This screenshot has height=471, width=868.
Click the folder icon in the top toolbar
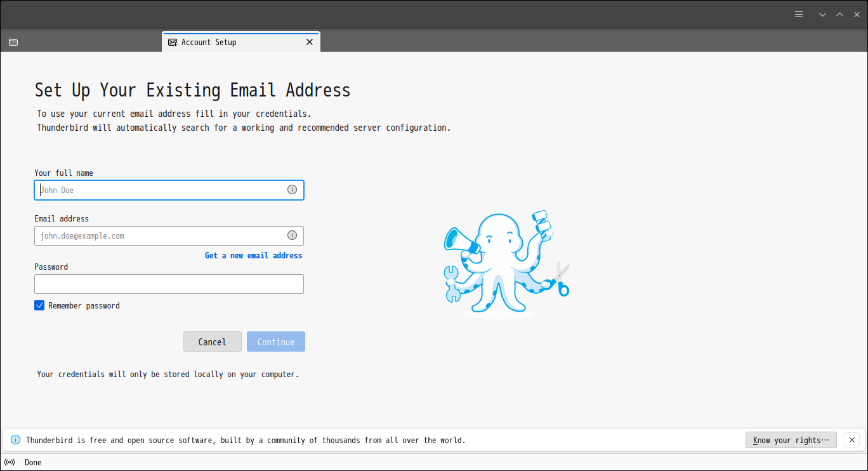point(13,41)
